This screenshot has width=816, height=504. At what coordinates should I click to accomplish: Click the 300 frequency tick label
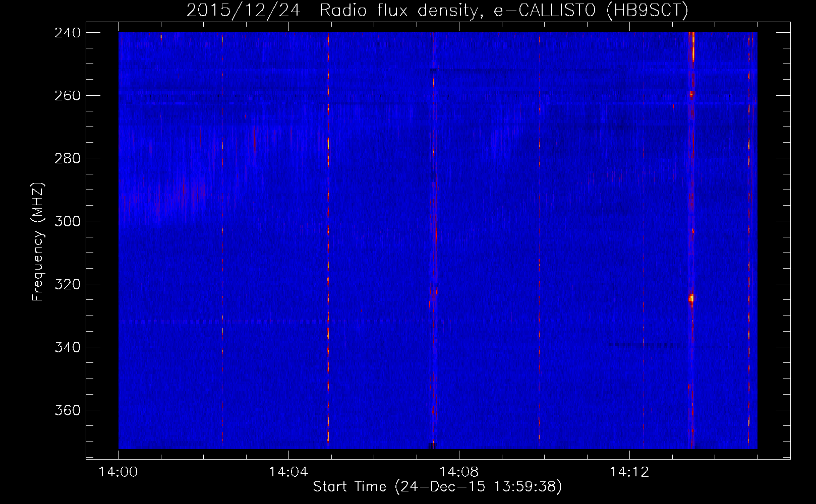coord(67,221)
